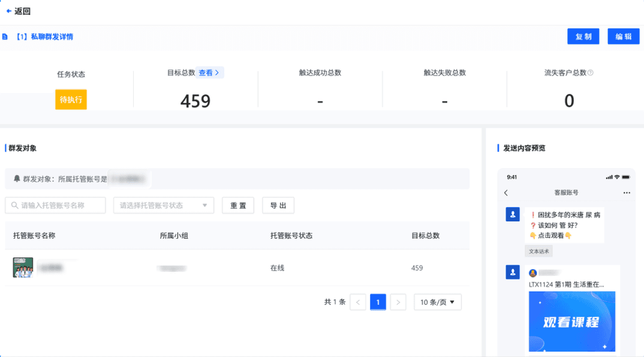Viewport: 644px width, 357px height.
Task: Click the 托管账号名称 column header
Action: 34,236
